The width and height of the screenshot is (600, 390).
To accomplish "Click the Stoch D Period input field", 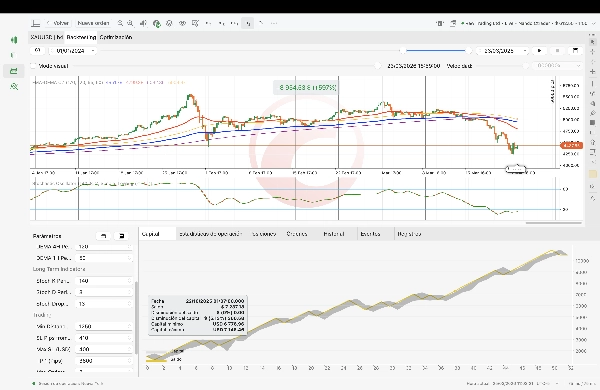I will point(104,292).
